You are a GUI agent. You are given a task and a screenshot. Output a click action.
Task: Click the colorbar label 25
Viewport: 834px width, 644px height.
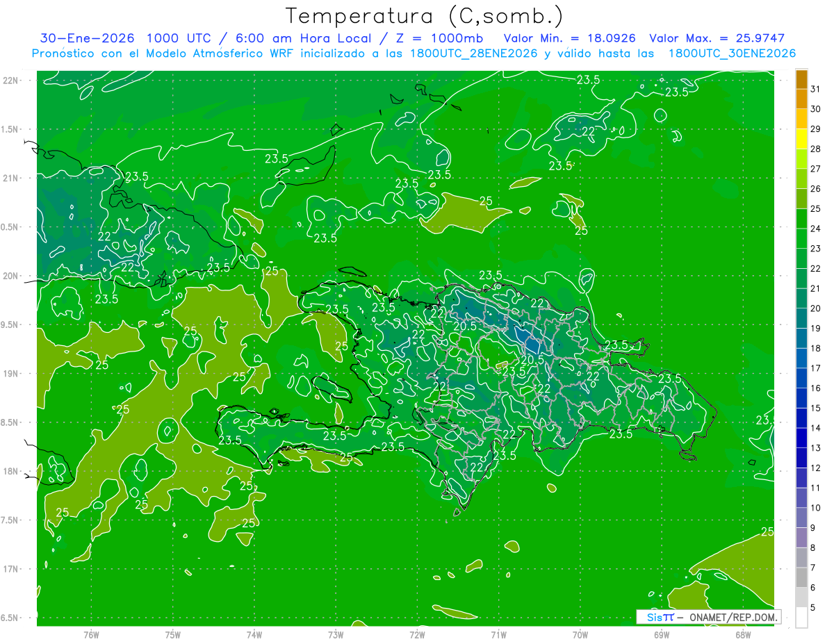[x=816, y=209]
